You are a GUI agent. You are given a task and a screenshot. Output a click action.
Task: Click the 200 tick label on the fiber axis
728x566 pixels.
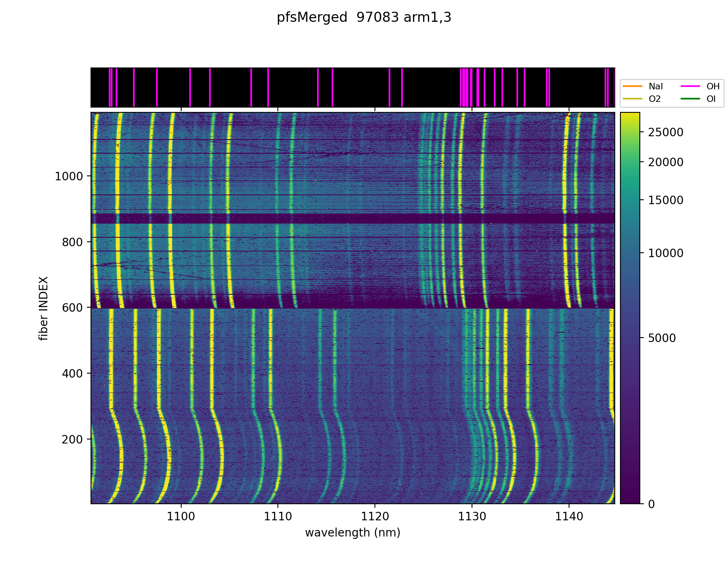click(72, 439)
